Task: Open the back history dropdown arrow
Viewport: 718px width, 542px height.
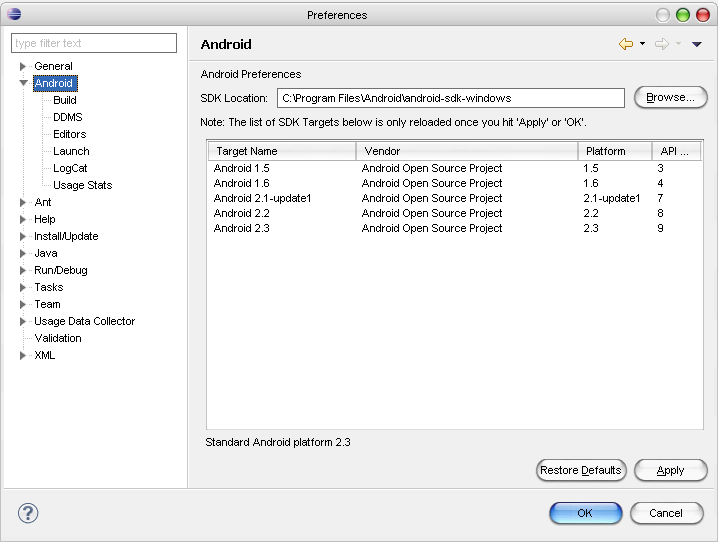Action: tap(642, 44)
